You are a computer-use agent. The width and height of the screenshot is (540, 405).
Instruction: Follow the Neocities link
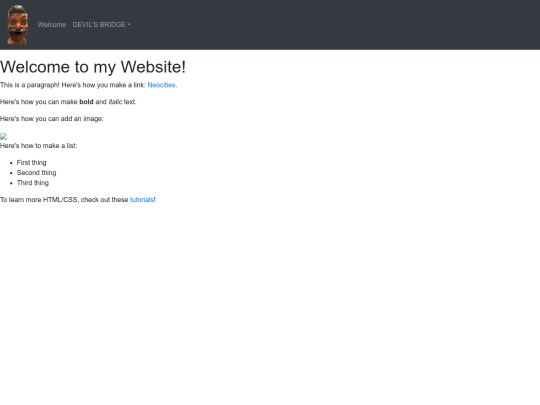click(161, 85)
